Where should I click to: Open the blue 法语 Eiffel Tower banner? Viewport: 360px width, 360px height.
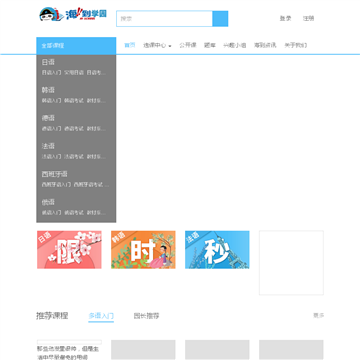coord(217,250)
